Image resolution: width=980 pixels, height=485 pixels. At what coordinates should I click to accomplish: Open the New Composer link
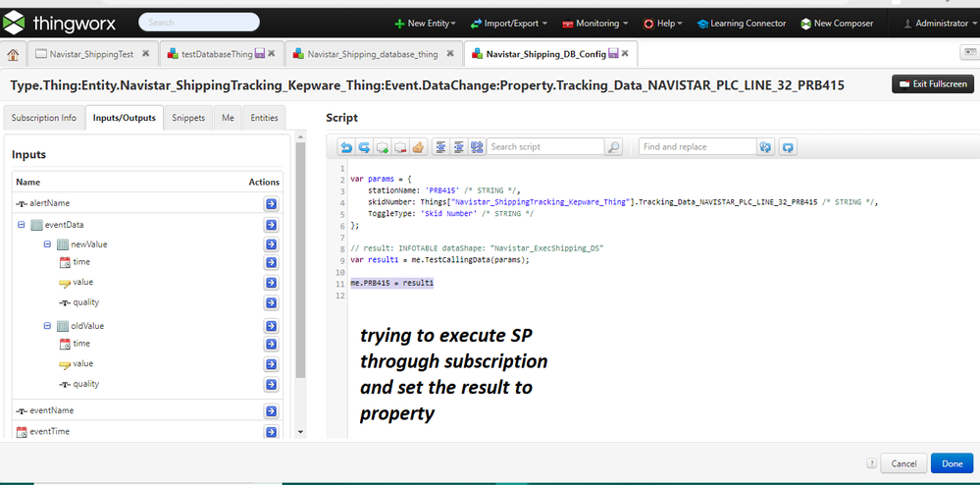pyautogui.click(x=837, y=24)
